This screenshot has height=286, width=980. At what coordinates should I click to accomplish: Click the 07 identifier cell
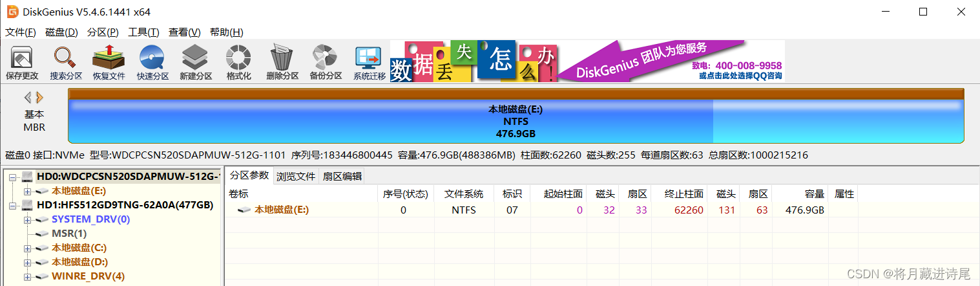[x=512, y=210]
